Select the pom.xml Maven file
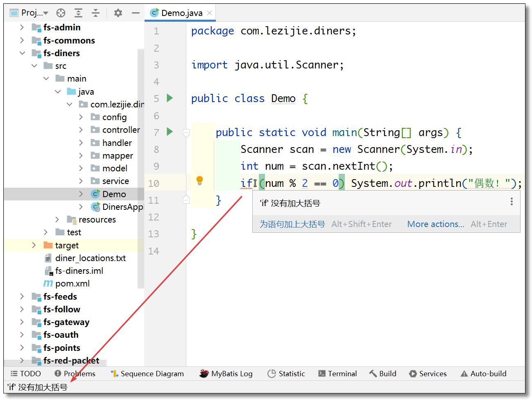 (72, 284)
